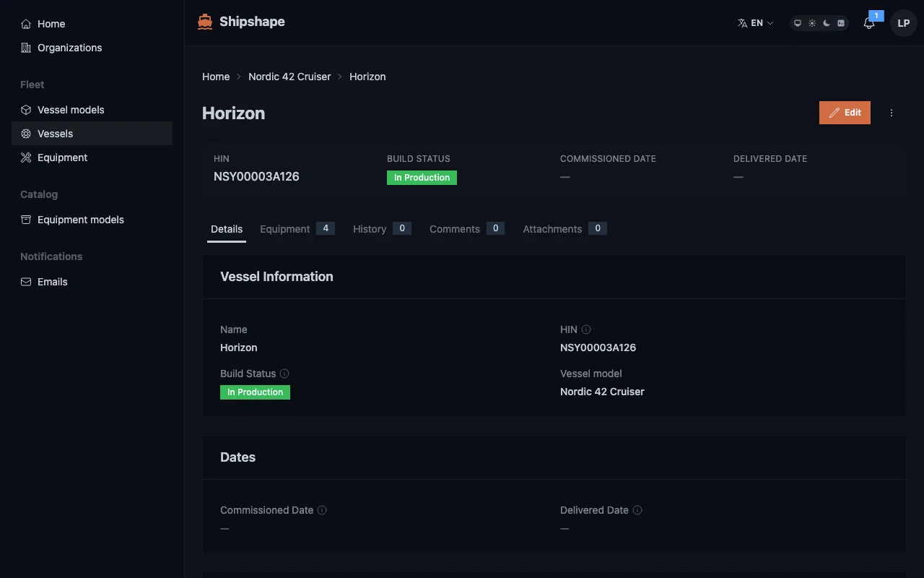Screen dimensions: 924x578
Task: Open the LP account menu
Action: tap(903, 23)
